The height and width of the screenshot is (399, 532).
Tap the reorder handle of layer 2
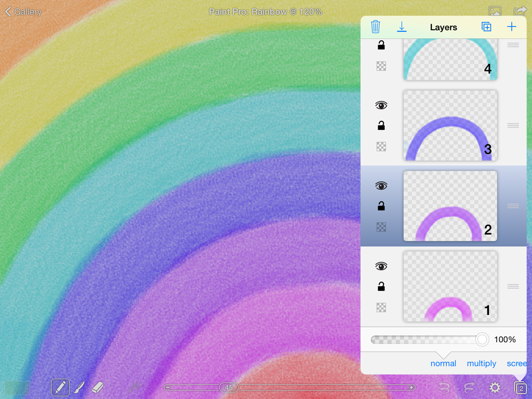[513, 206]
